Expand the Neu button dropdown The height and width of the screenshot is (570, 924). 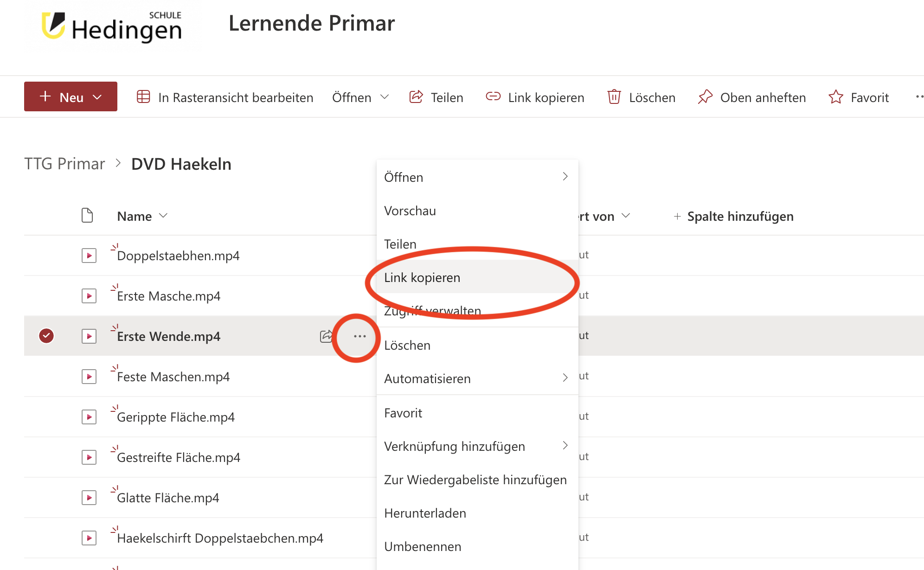[x=97, y=97]
